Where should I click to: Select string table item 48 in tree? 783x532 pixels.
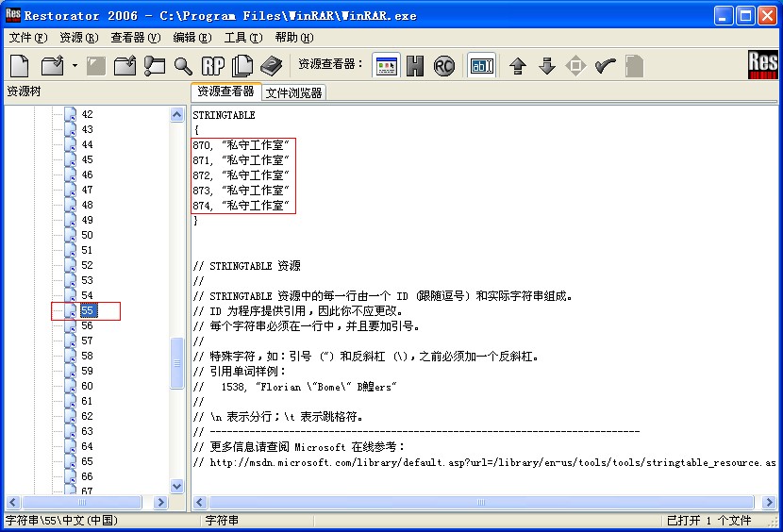click(87, 205)
